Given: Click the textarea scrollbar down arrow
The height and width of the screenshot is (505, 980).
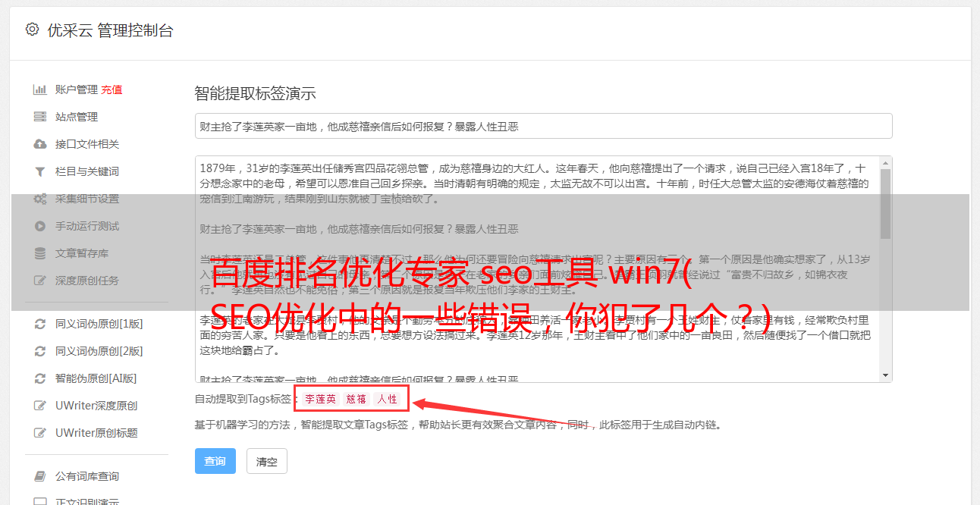Looking at the screenshot, I should pyautogui.click(x=886, y=375).
